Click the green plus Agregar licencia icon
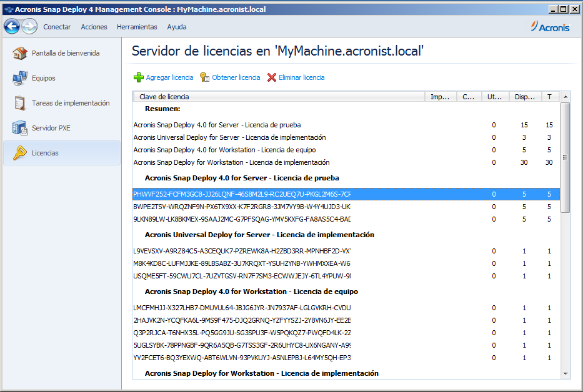 pyautogui.click(x=139, y=77)
